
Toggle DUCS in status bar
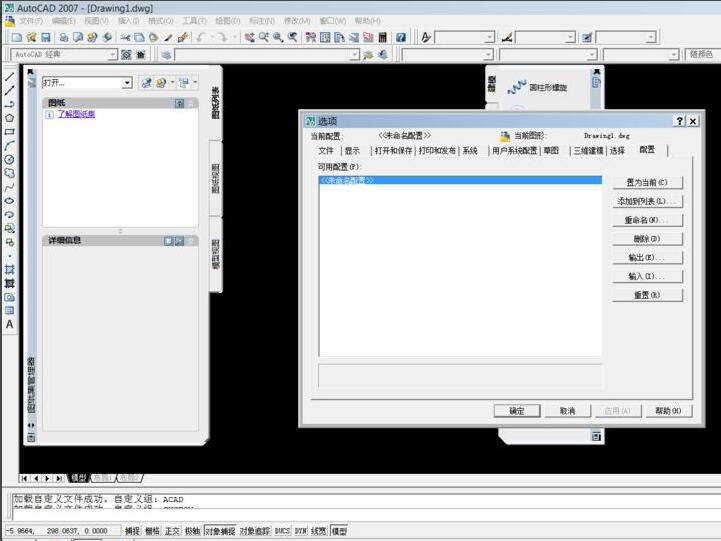[x=282, y=531]
